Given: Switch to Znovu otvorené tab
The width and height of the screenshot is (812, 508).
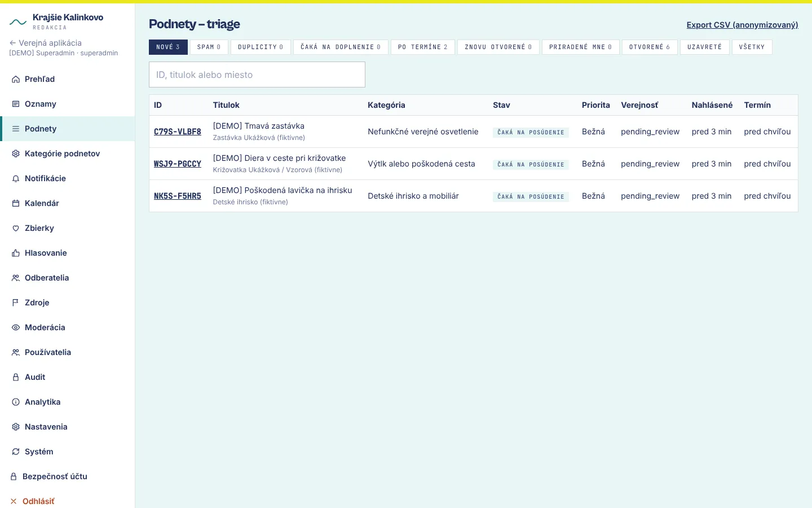Looking at the screenshot, I should [x=498, y=47].
